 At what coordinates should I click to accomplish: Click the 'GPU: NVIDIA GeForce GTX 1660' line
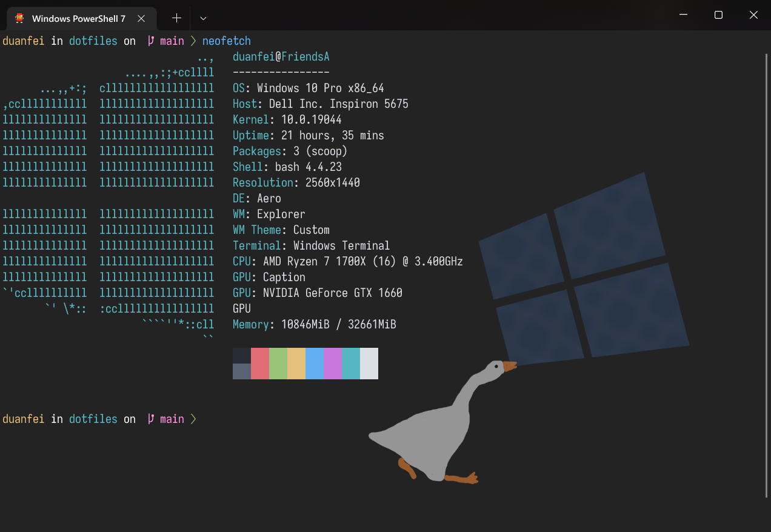click(x=318, y=293)
